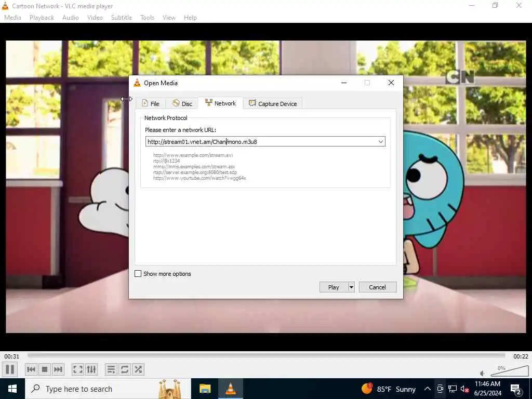Open the notification center
The width and height of the screenshot is (532, 399).
click(x=516, y=389)
